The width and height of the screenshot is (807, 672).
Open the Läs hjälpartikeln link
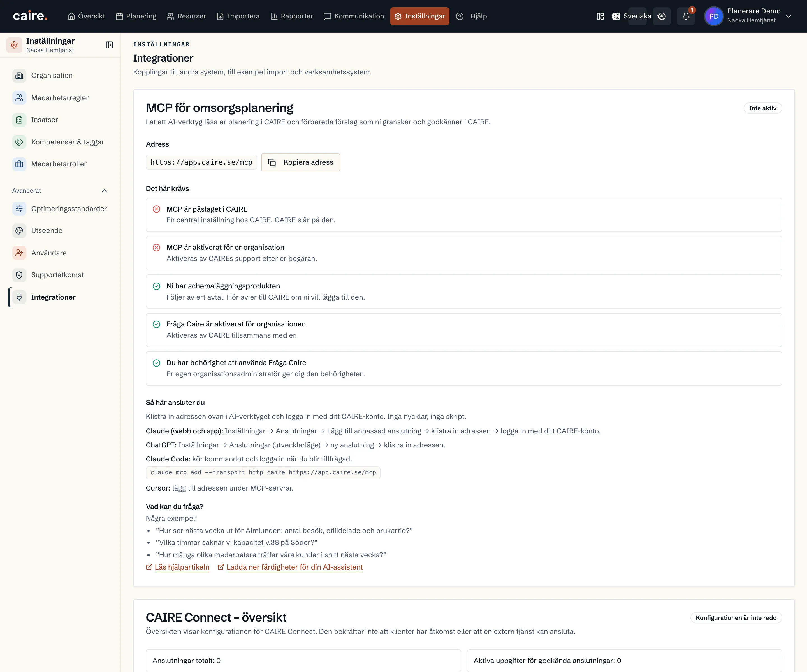click(x=178, y=567)
